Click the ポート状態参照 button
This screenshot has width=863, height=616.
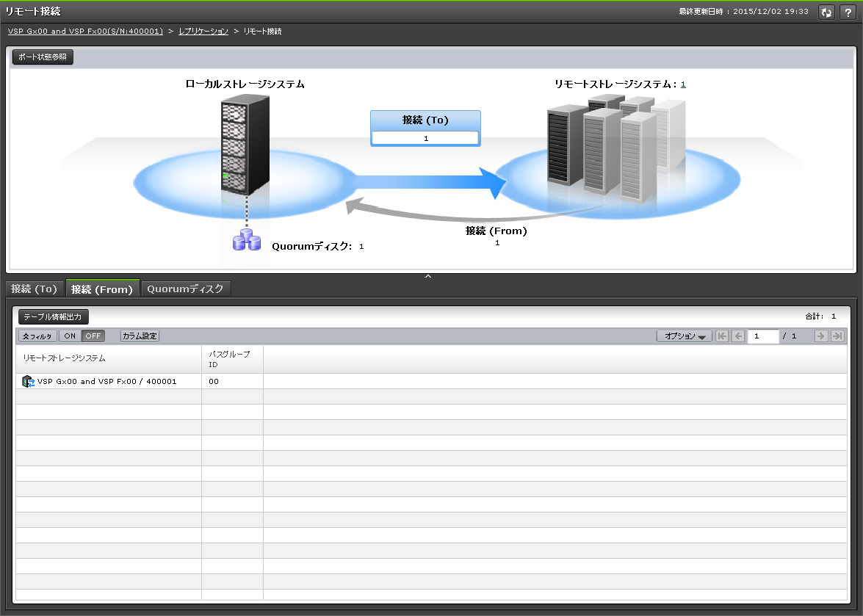point(43,57)
